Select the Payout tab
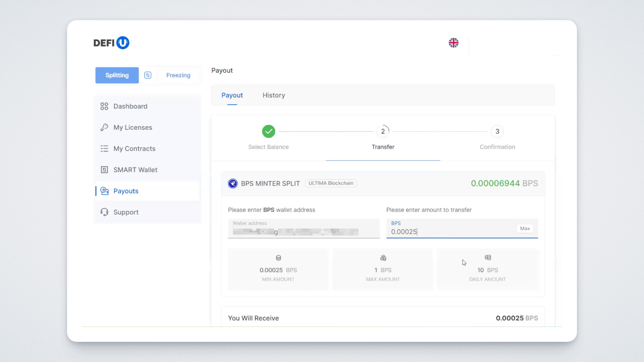Screen dimensions: 644x362 (232, 95)
